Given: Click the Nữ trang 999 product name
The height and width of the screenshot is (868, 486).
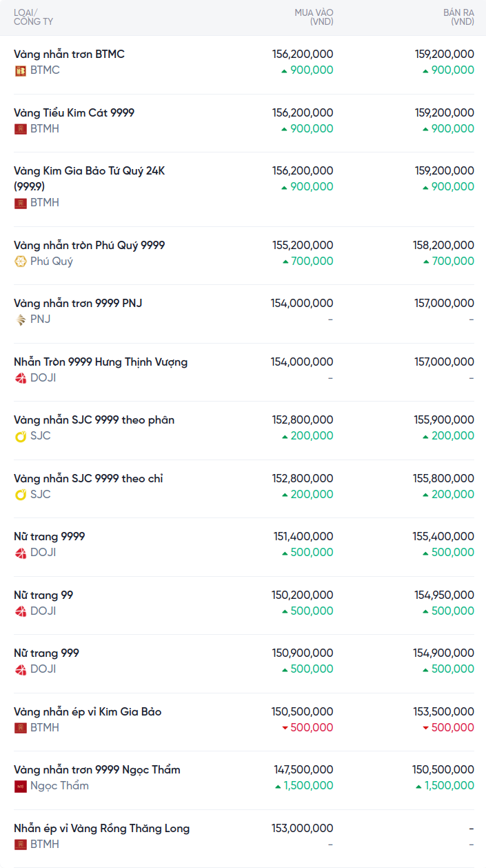Looking at the screenshot, I should point(46,653).
